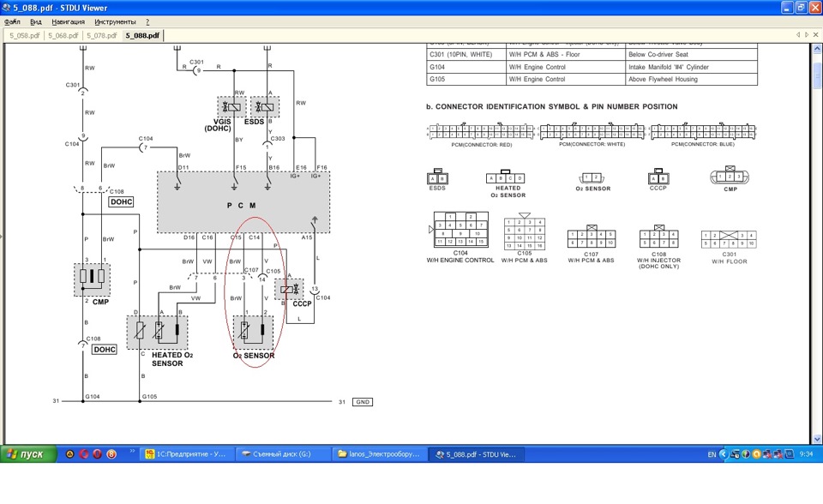Click the W/H INJECTOR (DOHC ONLY) label
The width and height of the screenshot is (823, 504).
[x=658, y=263]
